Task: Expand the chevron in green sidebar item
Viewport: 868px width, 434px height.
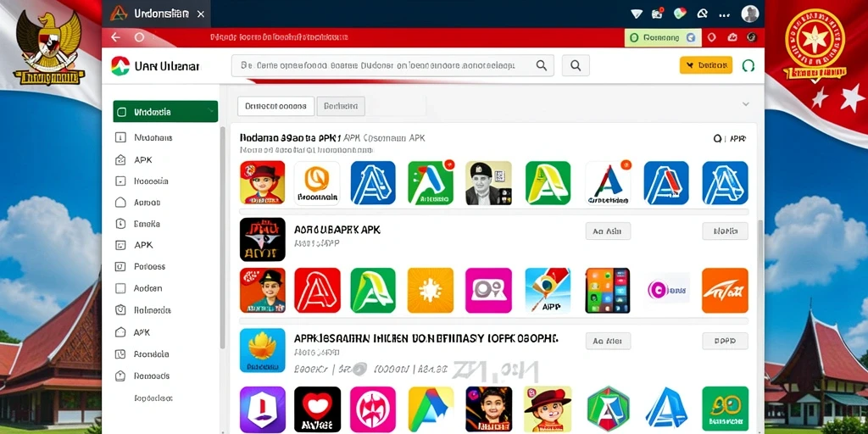Action: [x=210, y=111]
